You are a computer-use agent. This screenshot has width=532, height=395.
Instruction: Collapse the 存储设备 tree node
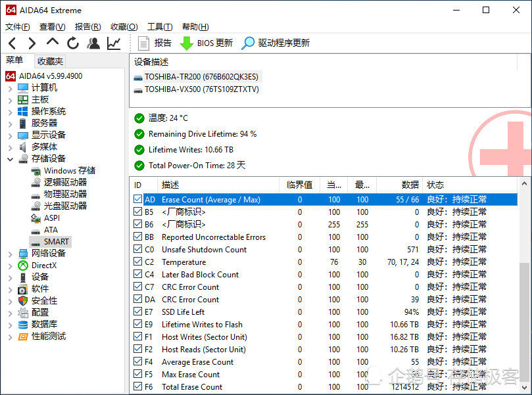click(x=11, y=158)
